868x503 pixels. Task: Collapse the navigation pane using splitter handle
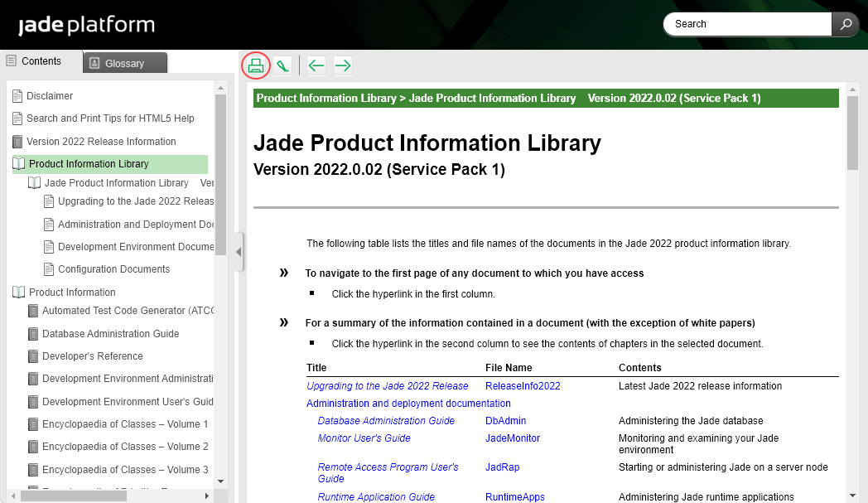pyautogui.click(x=239, y=252)
